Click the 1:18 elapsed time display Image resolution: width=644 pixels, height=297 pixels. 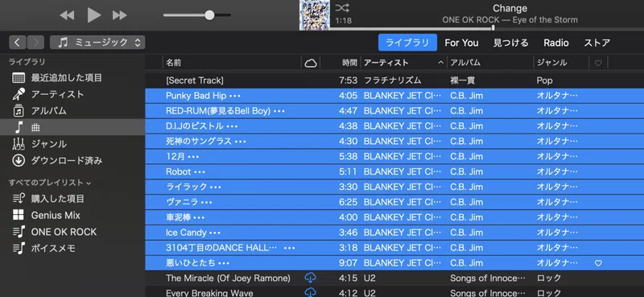tap(344, 21)
